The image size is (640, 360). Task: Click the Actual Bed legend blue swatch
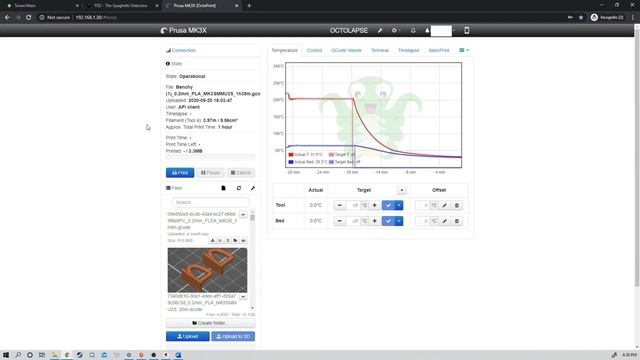291,162
